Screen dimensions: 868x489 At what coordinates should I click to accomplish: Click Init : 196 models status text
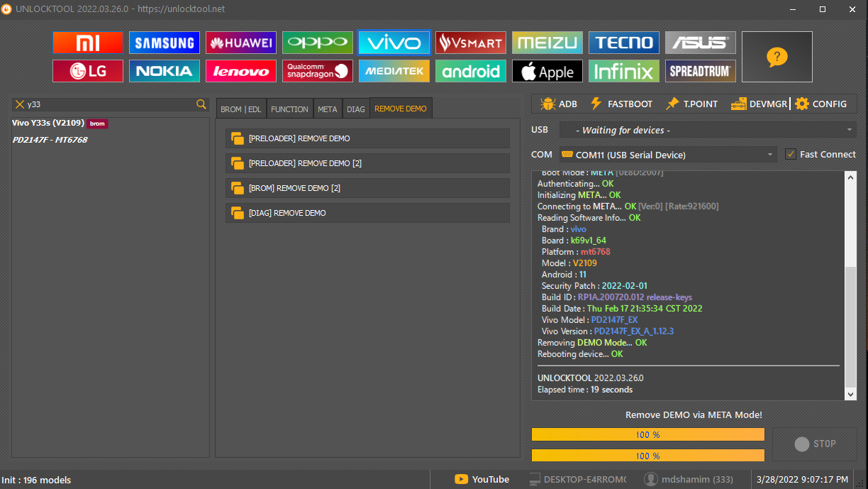[35, 480]
